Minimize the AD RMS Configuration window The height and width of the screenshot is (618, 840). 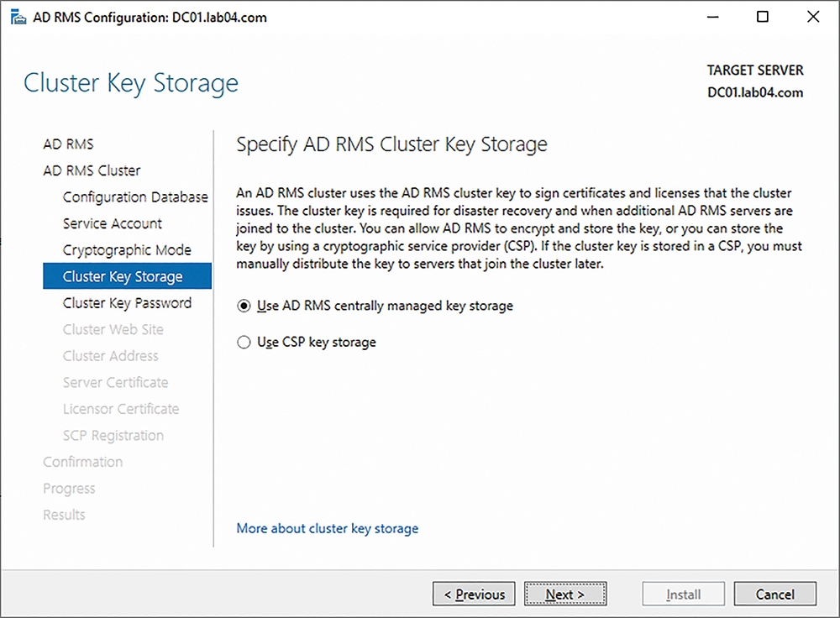point(712,17)
